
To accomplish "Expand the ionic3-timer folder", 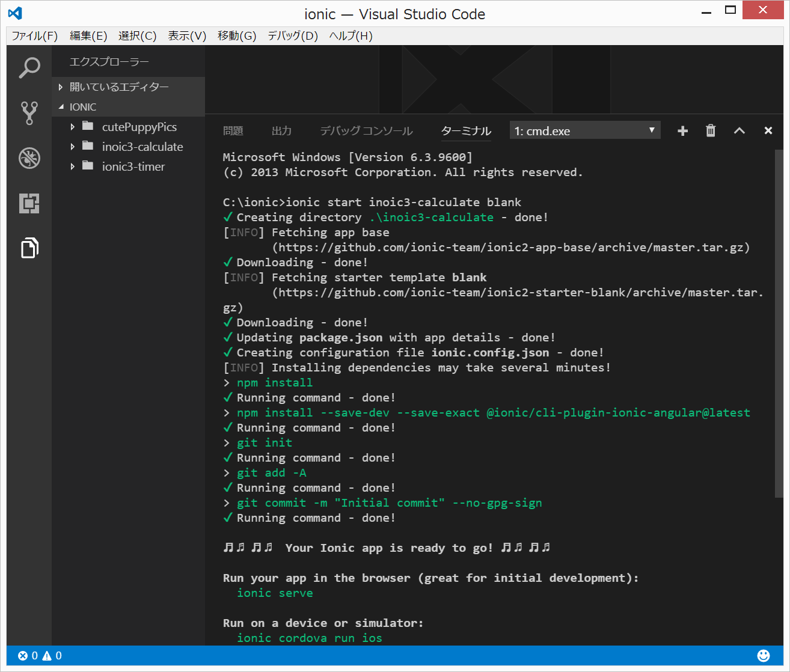I will click(133, 166).
